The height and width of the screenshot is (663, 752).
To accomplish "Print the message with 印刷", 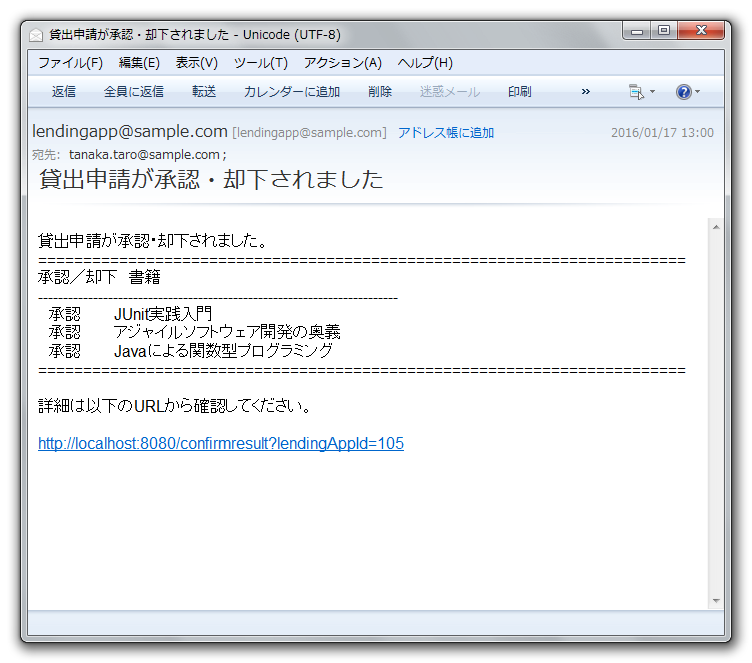I will [519, 92].
